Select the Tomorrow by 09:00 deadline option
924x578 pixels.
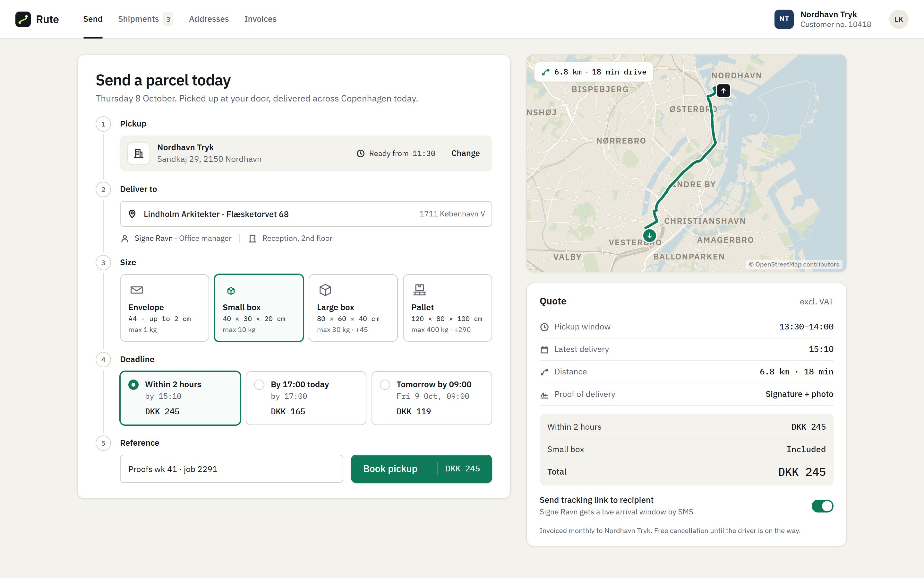(432, 398)
